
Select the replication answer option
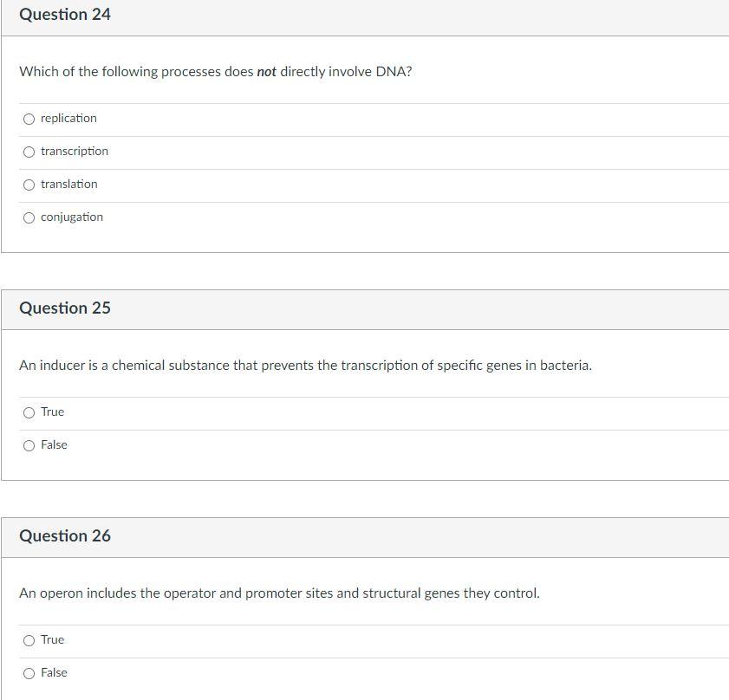[x=29, y=118]
